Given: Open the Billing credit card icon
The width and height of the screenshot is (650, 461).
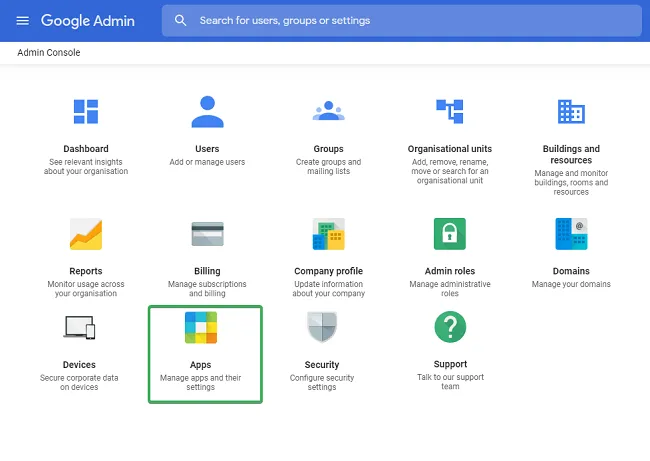Looking at the screenshot, I should [x=207, y=234].
